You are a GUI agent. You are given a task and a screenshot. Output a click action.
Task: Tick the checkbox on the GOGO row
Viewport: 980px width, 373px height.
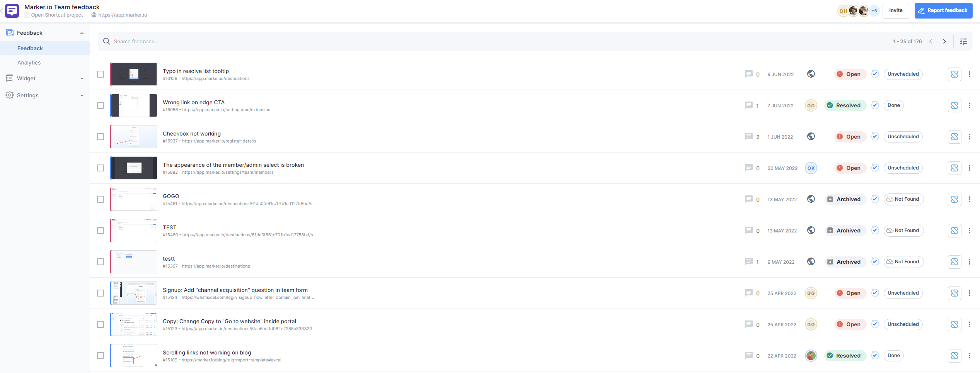101,199
